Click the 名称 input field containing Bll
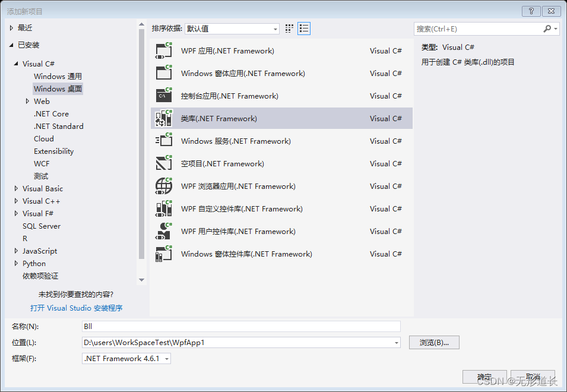The image size is (567, 392). tap(237, 325)
